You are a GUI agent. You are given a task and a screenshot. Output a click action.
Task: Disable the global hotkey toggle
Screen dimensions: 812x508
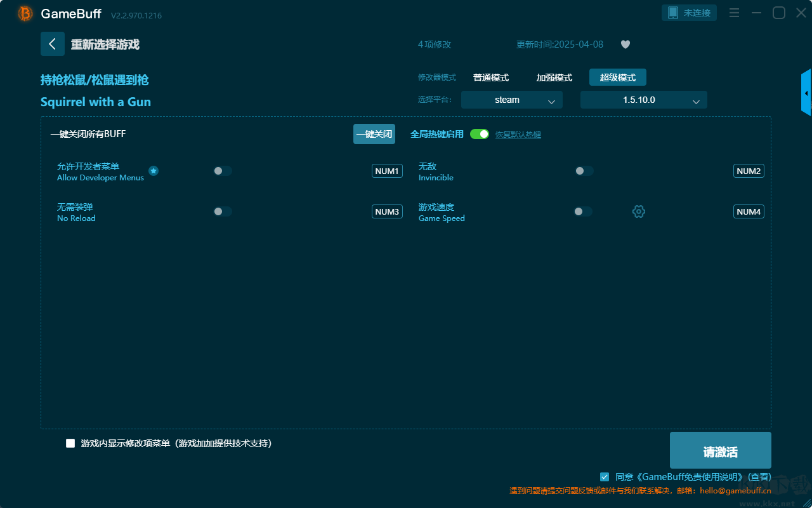pos(480,134)
